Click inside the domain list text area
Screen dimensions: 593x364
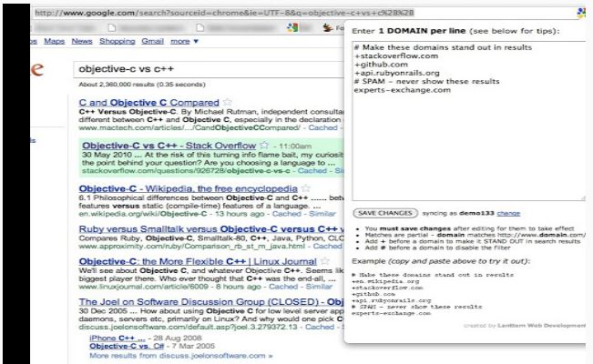click(x=469, y=121)
